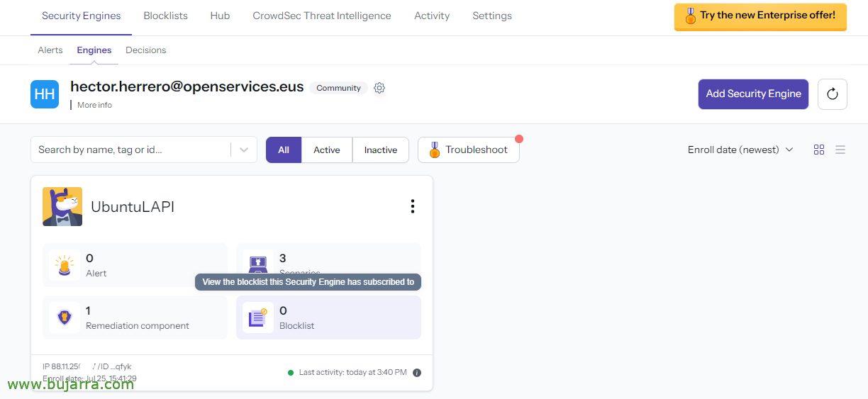Switch to grid view icon
The height and width of the screenshot is (399, 868).
[x=819, y=150]
